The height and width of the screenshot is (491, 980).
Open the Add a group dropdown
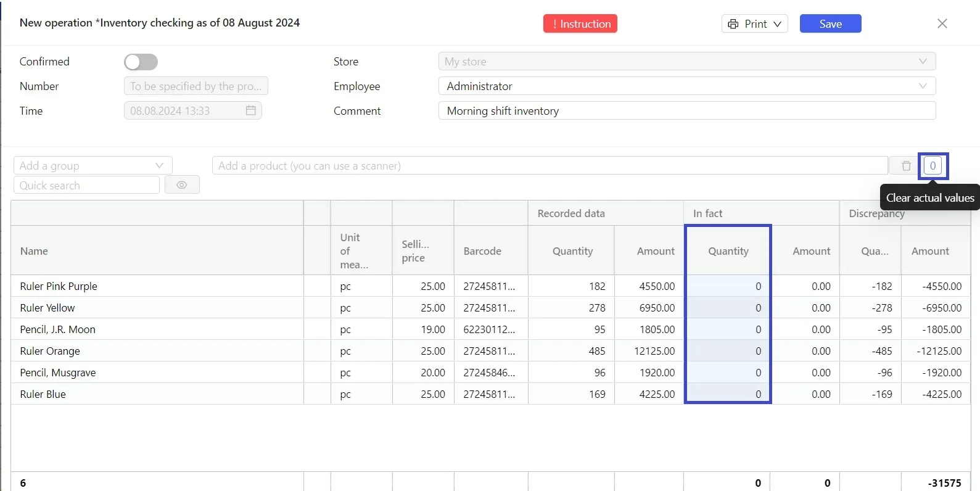[93, 166]
